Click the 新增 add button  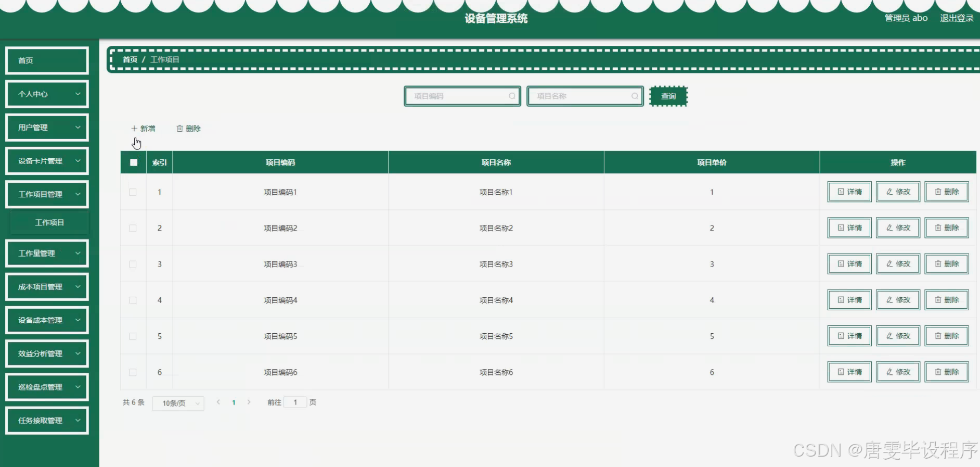point(143,128)
